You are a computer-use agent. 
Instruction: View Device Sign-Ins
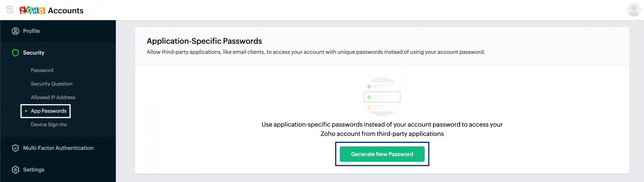coord(49,124)
